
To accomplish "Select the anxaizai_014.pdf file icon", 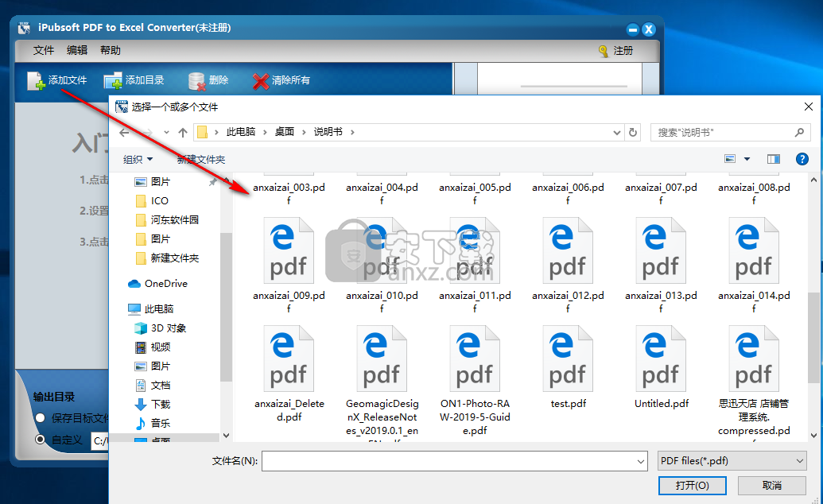I will point(754,251).
